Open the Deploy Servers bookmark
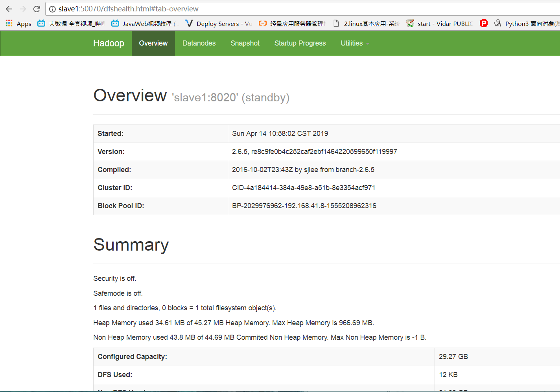Viewport: 560px width, 392px height. [x=219, y=24]
